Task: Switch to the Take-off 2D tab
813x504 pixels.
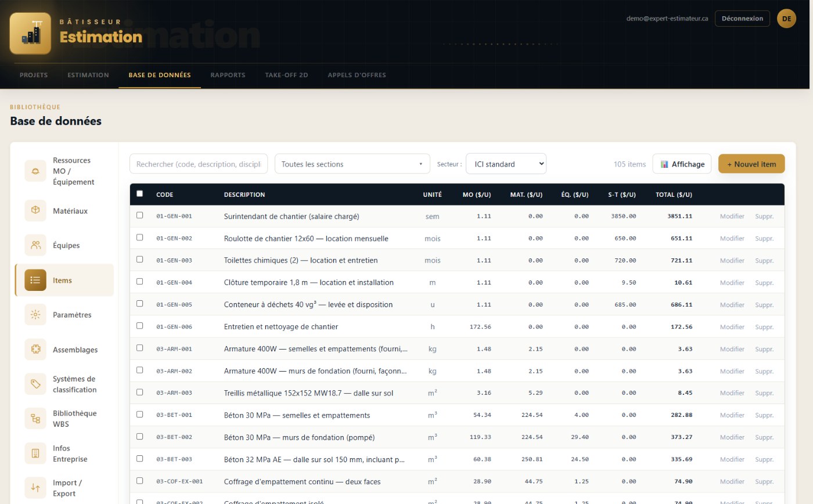Action: pyautogui.click(x=286, y=75)
